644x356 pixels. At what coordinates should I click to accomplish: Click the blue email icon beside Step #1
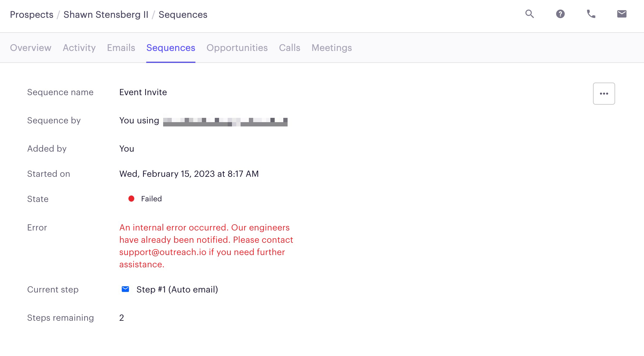click(x=125, y=289)
